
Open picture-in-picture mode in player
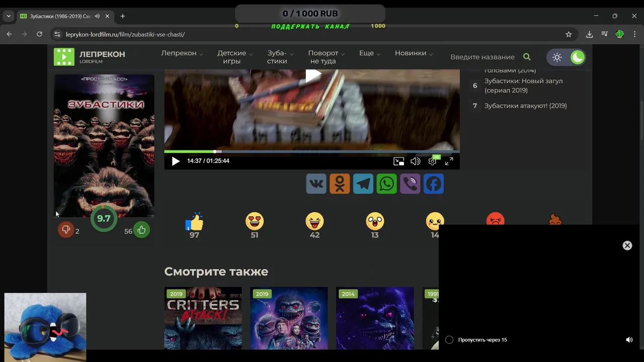[398, 161]
